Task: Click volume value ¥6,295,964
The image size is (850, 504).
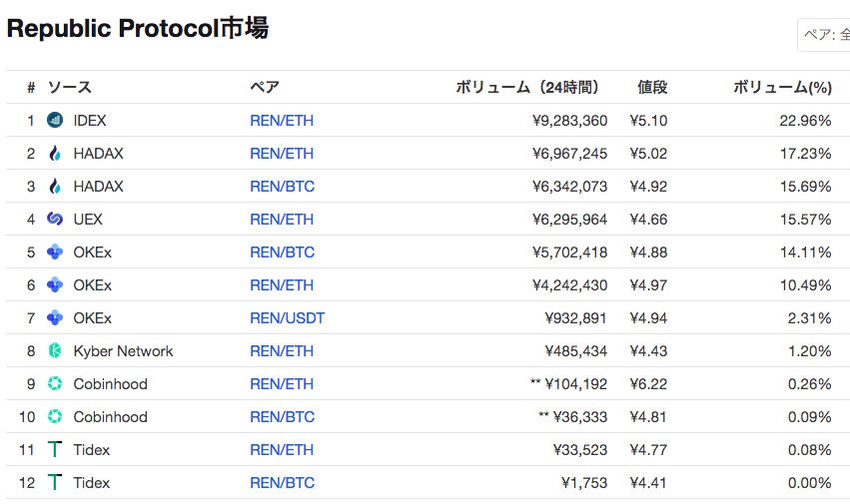Action: 569,220
